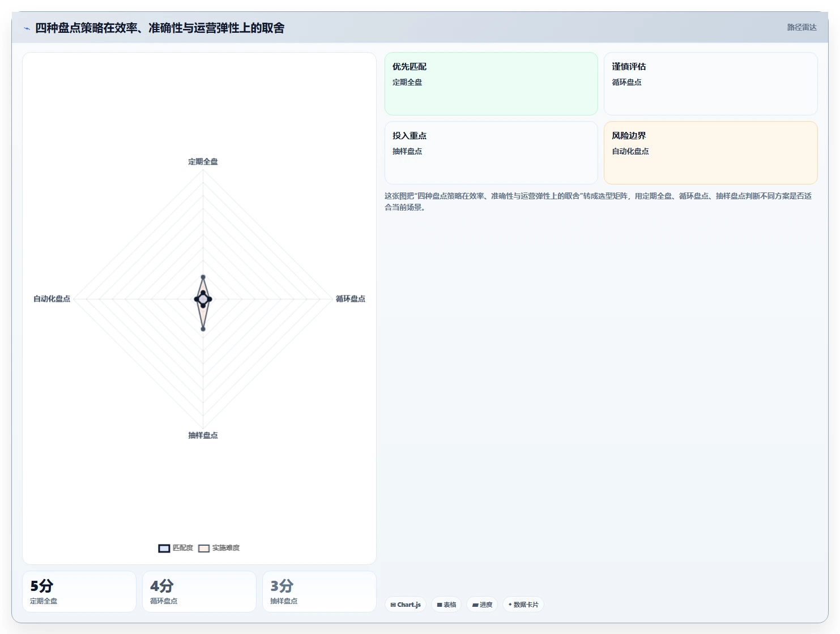
Task: Open the 谨慎评估 card
Action: click(x=711, y=84)
